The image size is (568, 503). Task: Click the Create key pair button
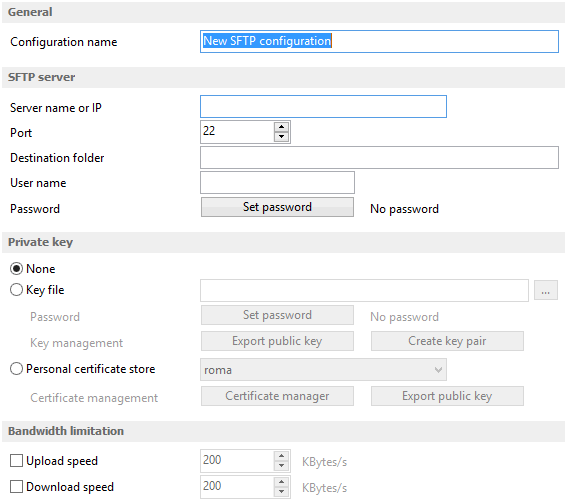[x=447, y=341]
